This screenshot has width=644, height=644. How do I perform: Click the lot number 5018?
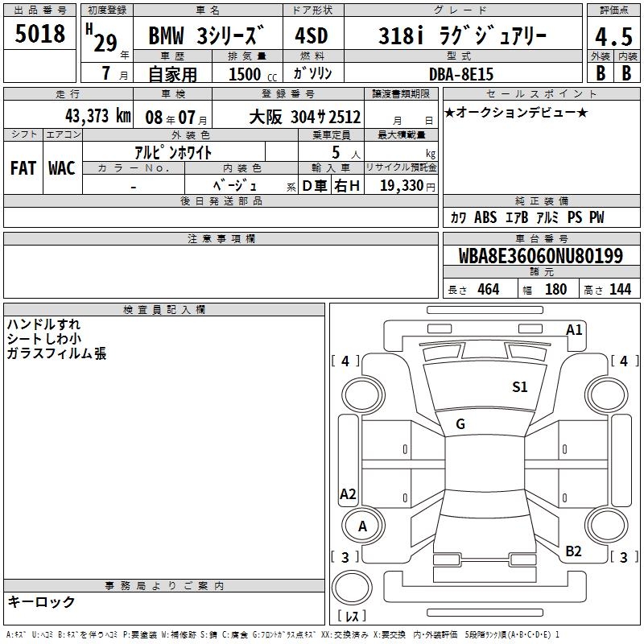click(x=39, y=34)
